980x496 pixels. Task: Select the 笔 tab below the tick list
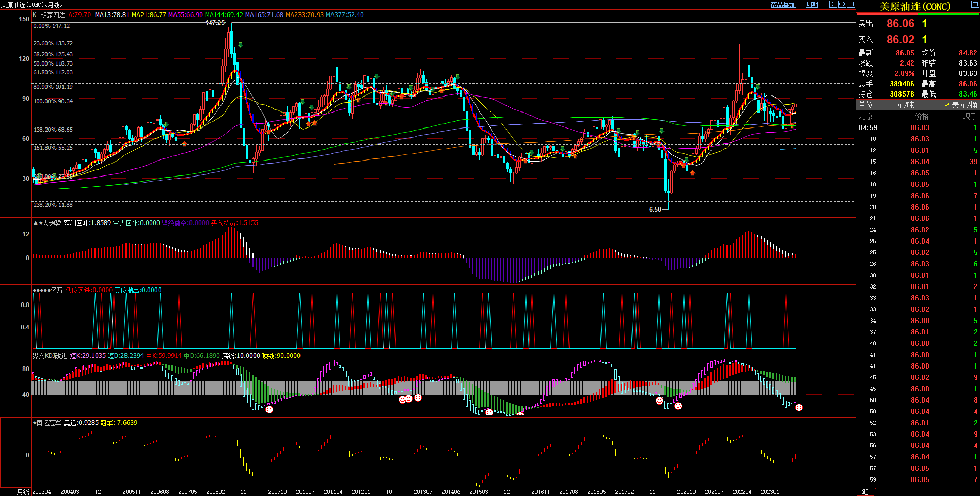tap(865, 492)
